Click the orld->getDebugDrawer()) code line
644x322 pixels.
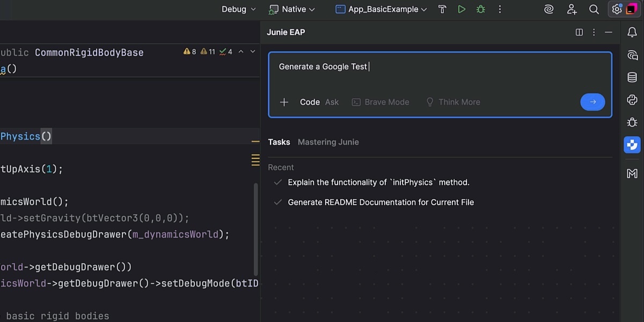[x=65, y=267]
